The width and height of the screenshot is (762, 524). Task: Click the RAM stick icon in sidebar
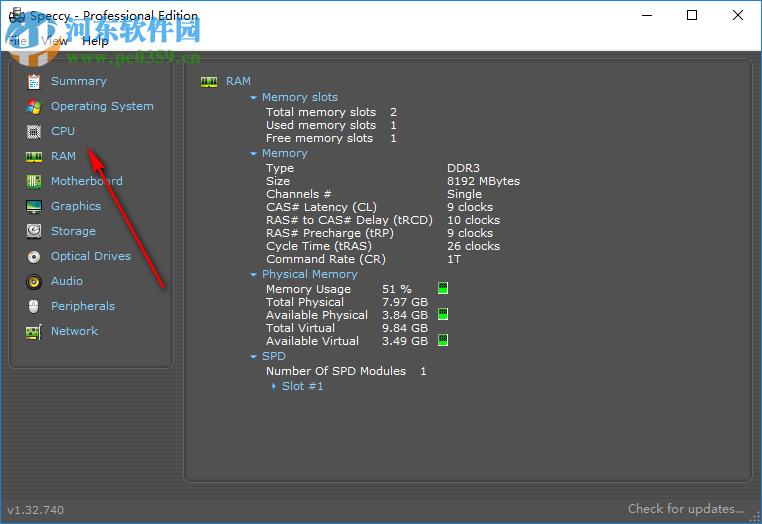[x=34, y=157]
